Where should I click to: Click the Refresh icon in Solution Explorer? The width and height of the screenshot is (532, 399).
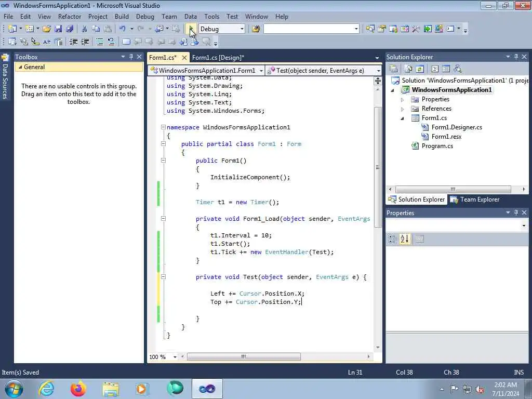coord(420,69)
